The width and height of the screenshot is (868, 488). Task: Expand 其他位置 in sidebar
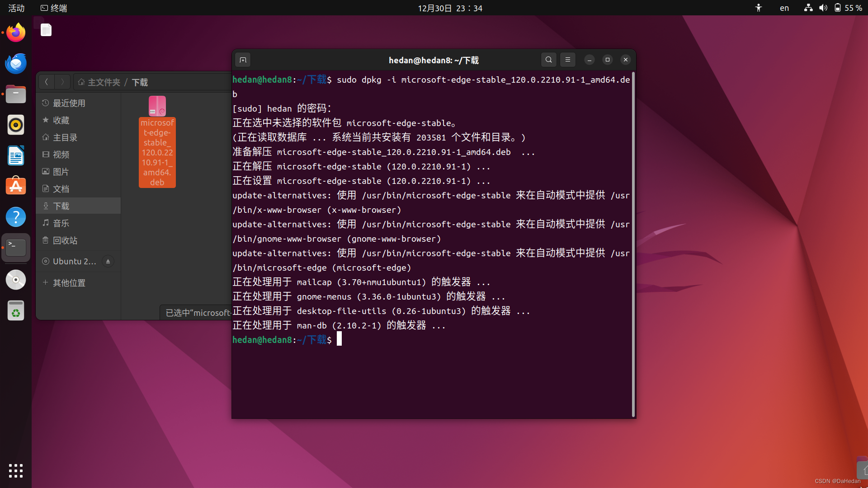(x=69, y=283)
